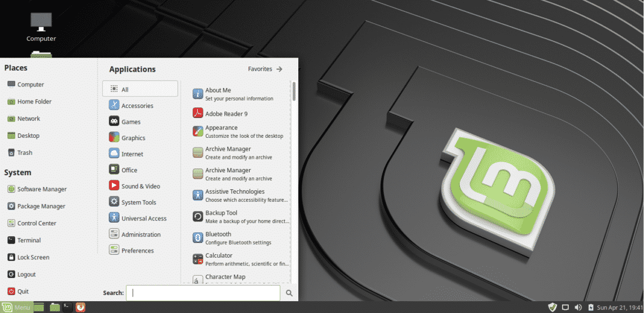Open Adobe Reader 9 from the applications list

(226, 114)
